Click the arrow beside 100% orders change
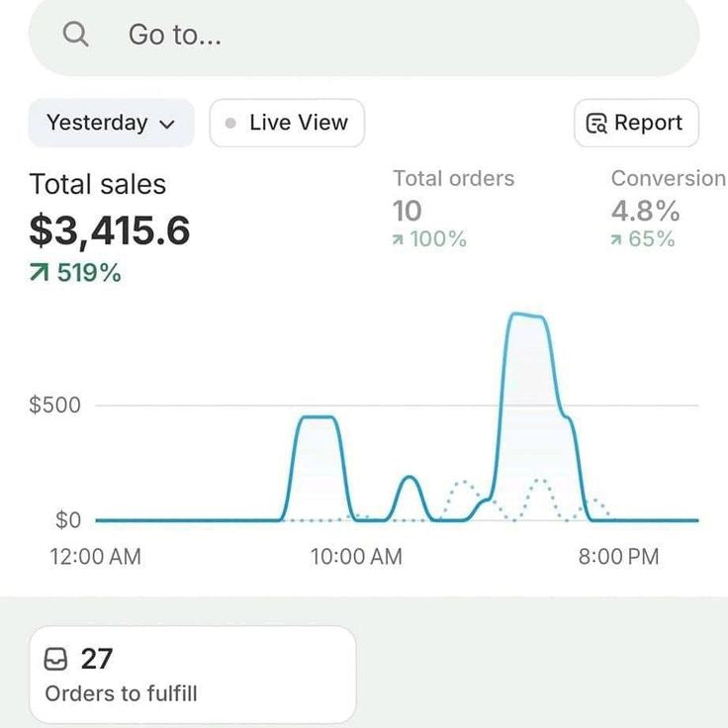 (x=398, y=239)
